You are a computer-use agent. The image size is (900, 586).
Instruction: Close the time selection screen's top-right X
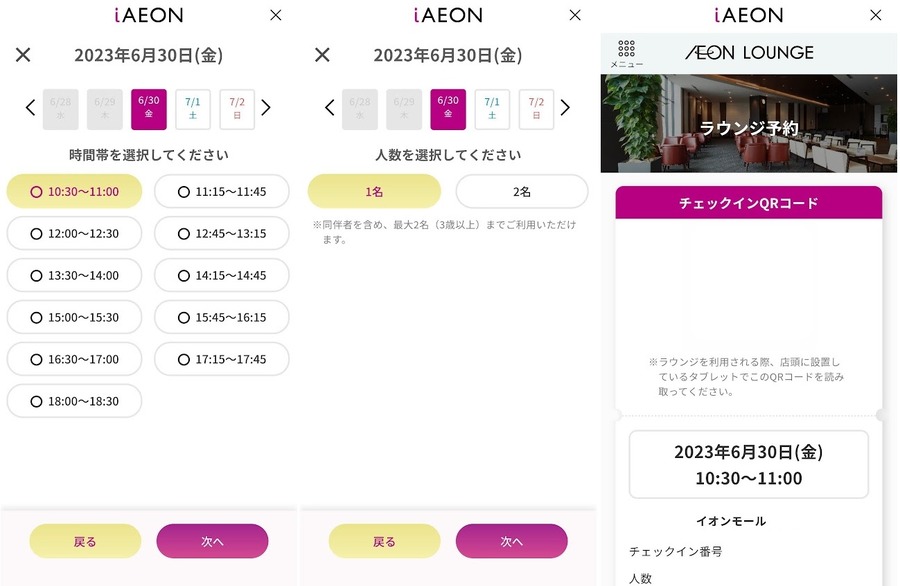tap(276, 15)
